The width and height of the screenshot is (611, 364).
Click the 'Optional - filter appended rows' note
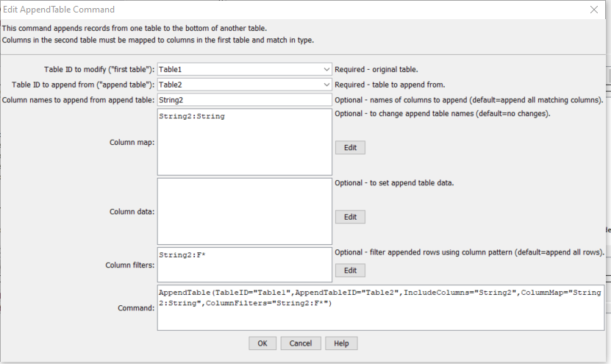click(470, 252)
